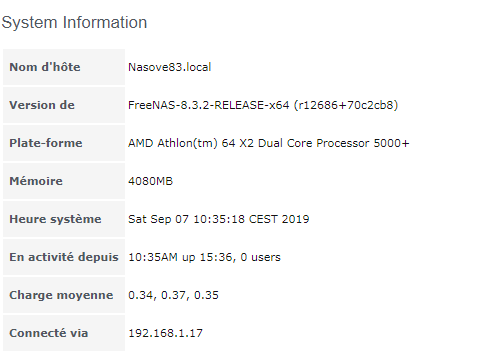Image resolution: width=479 pixels, height=362 pixels.
Task: Select the Connecté via label cell
Action: click(x=64, y=333)
